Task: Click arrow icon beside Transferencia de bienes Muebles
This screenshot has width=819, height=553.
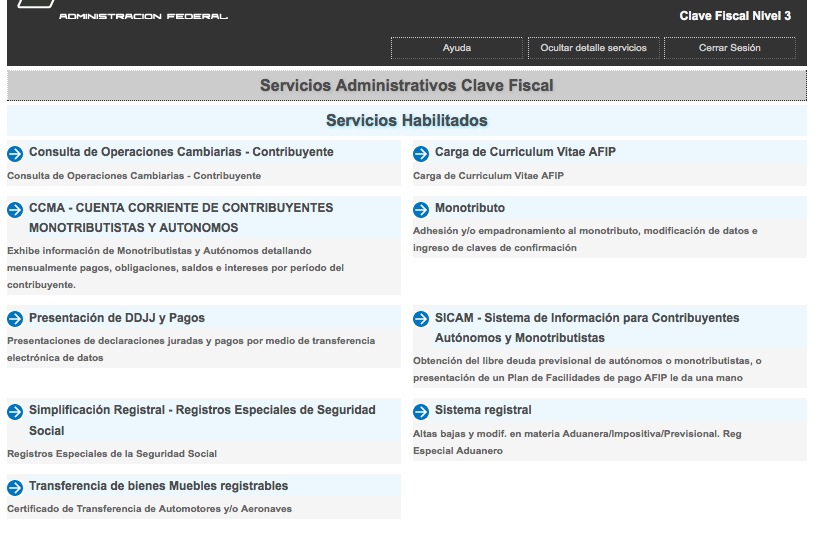Action: coord(15,487)
